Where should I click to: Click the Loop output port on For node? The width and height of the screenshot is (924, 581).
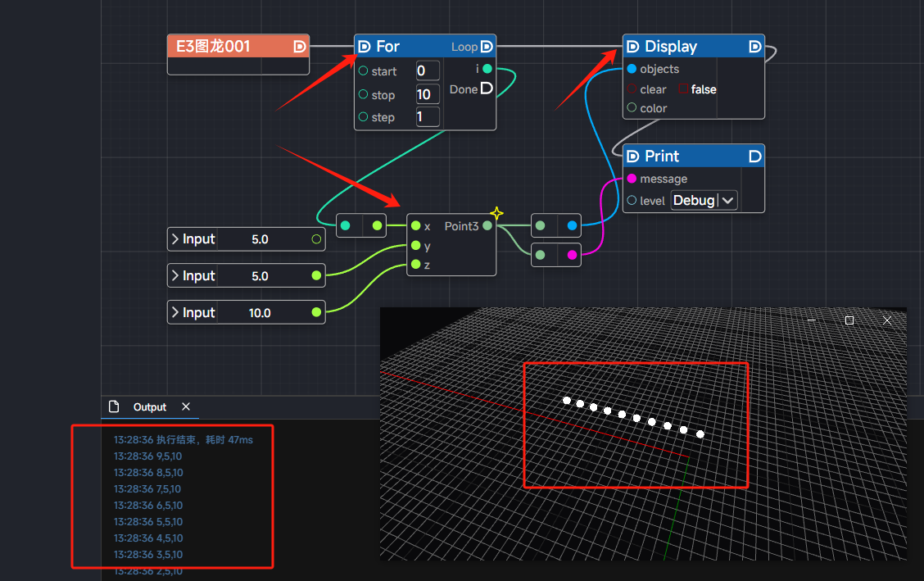(487, 47)
